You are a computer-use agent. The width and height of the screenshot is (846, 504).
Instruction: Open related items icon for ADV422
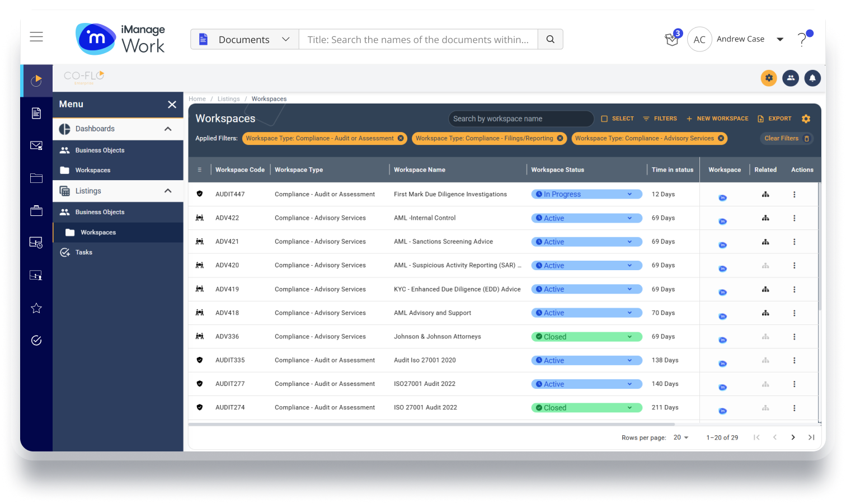(765, 218)
